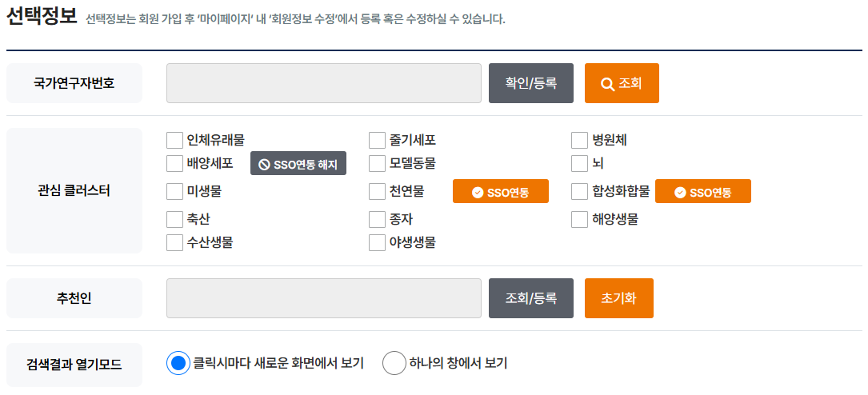
Task: Click the SSO연동 해지 button
Action: tap(298, 165)
